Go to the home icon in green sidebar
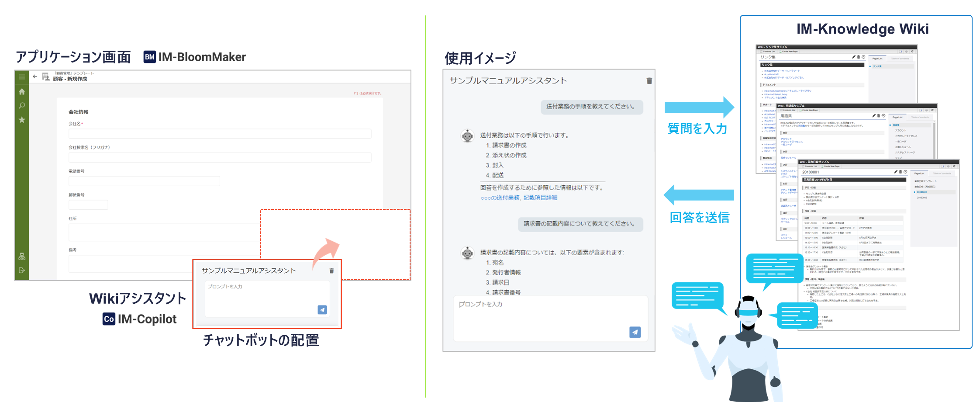Viewport: 980px width, 413px height. [x=22, y=92]
